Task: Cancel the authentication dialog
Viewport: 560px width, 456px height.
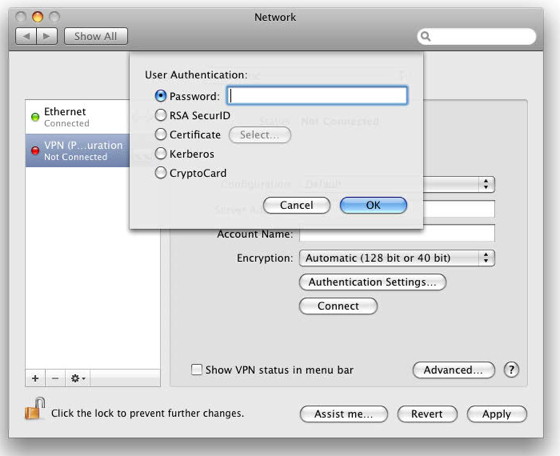Action: [x=296, y=205]
